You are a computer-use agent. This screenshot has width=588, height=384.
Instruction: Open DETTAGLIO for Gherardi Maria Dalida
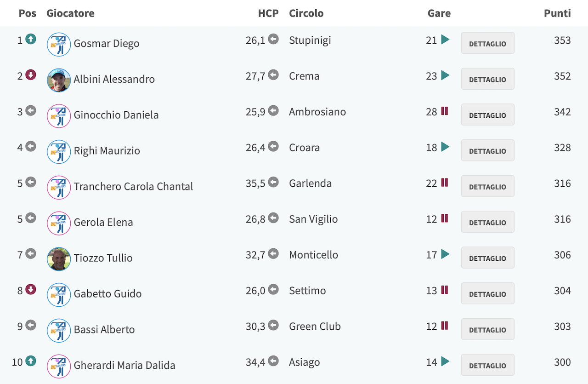[488, 365]
